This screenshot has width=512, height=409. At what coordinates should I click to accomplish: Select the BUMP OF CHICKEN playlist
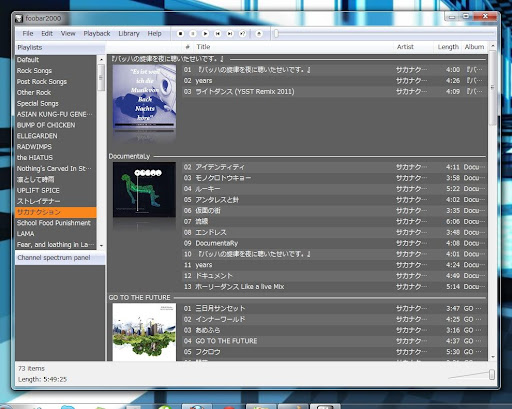click(x=56, y=125)
